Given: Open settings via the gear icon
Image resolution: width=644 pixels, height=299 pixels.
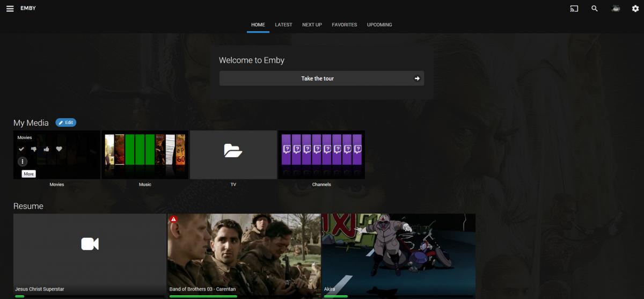Looking at the screenshot, I should pos(635,9).
